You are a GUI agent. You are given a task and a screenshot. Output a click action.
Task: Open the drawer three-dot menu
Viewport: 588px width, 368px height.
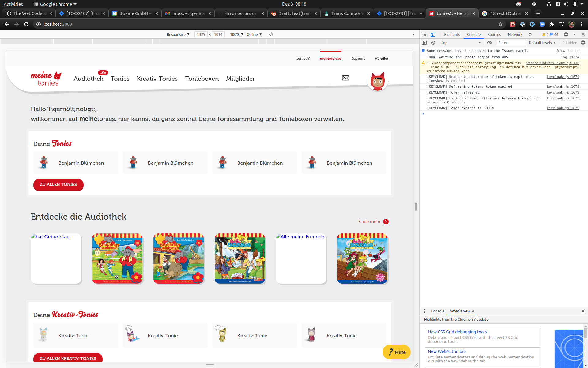pyautogui.click(x=424, y=311)
